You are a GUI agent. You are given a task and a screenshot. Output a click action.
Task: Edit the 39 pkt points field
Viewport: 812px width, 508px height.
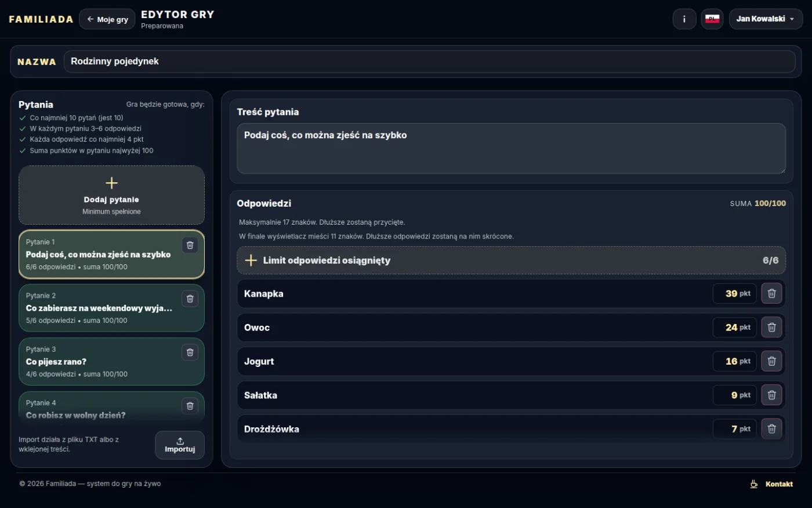pos(734,294)
